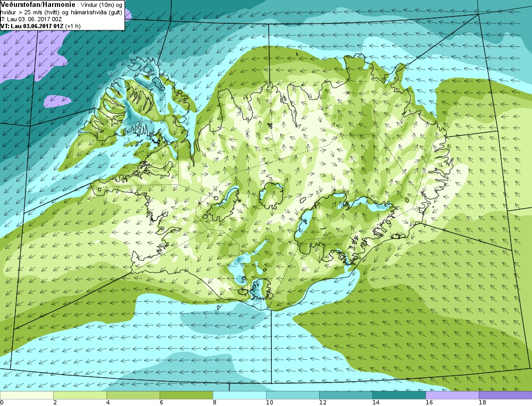Click the legend label '4'
The width and height of the screenshot is (532, 406).
(x=108, y=403)
